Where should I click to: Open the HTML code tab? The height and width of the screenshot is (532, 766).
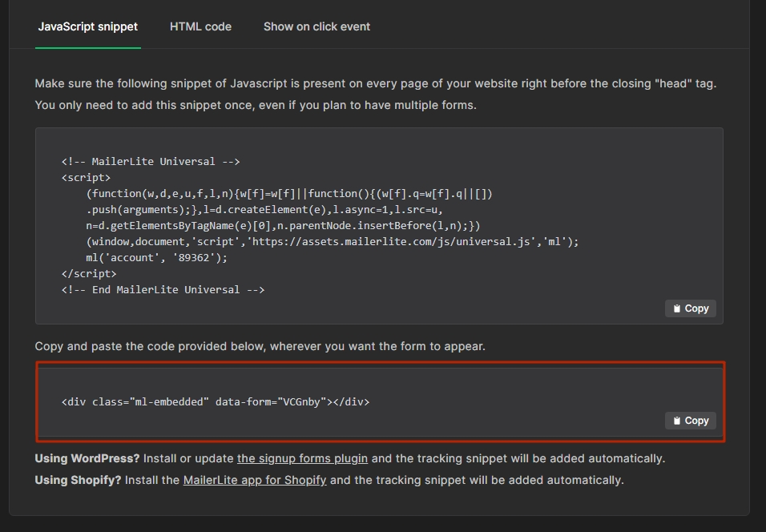pyautogui.click(x=200, y=27)
